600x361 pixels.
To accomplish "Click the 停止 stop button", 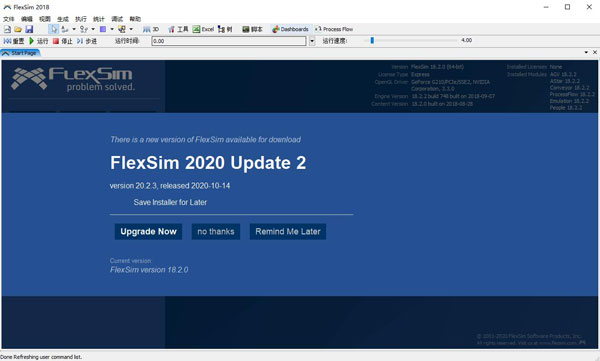I will (x=62, y=41).
